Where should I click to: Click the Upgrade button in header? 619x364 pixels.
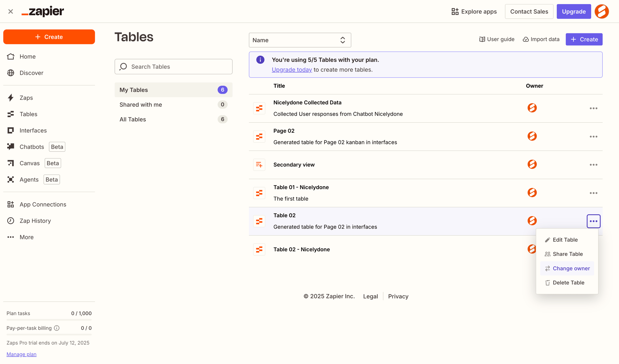click(x=574, y=11)
